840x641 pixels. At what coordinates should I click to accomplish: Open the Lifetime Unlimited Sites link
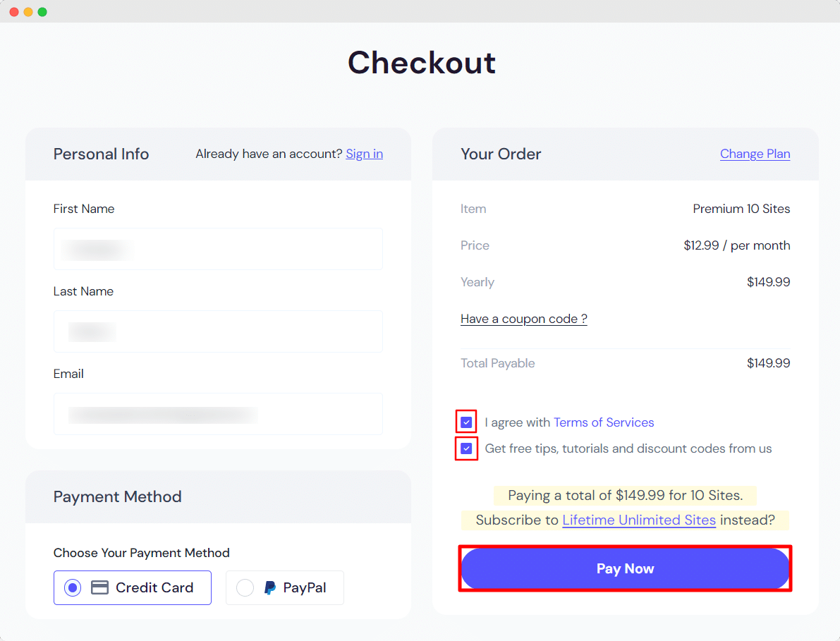[638, 520]
